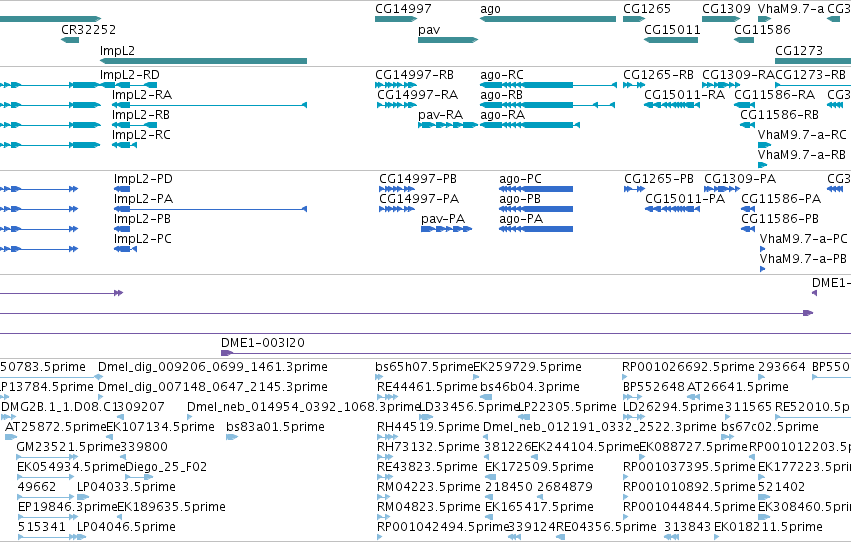Click the pav gene label

click(x=429, y=30)
